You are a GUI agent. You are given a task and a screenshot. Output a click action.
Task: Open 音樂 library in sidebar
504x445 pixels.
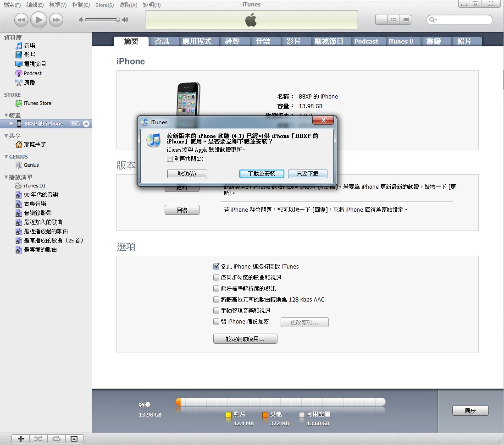click(x=29, y=46)
